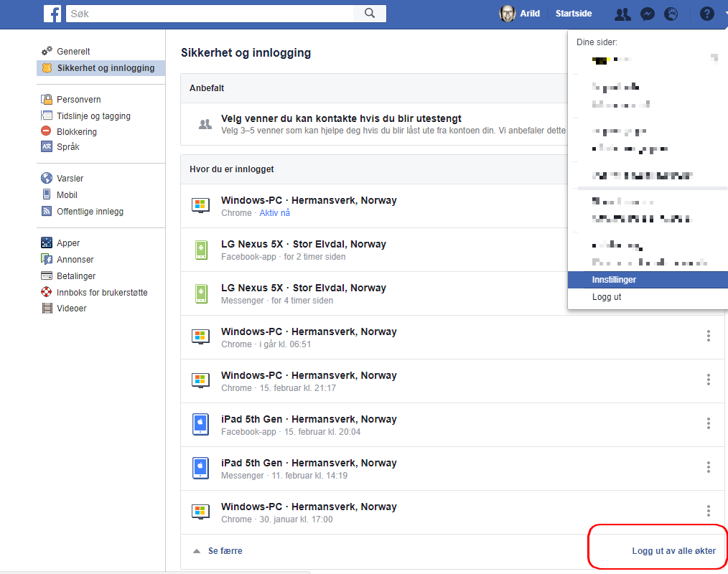Open Innboks for brukerstøtte in sidebar

coord(102,293)
